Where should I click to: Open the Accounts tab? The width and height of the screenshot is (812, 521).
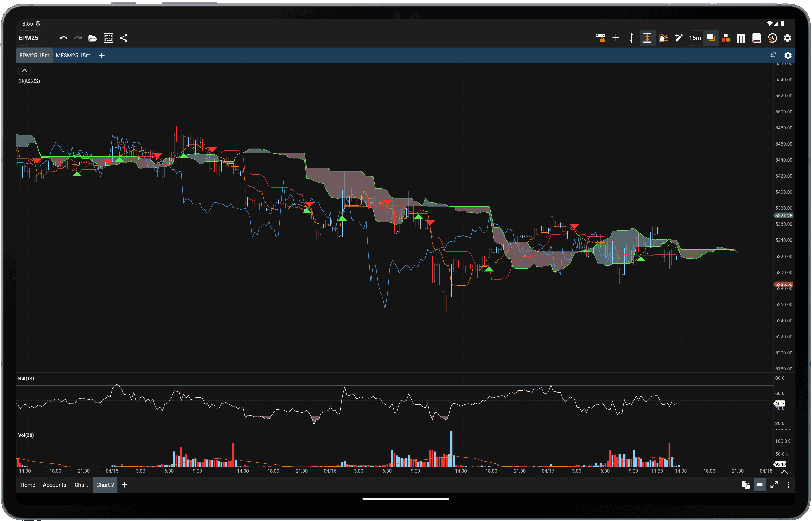tap(54, 484)
